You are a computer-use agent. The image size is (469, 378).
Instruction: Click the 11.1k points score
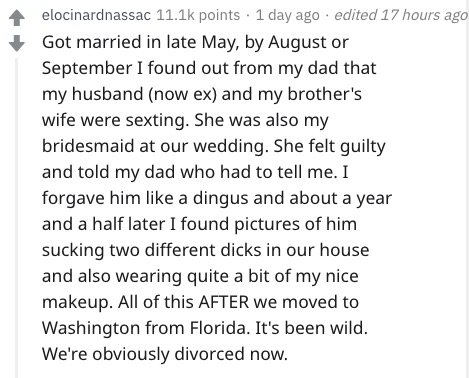click(198, 15)
